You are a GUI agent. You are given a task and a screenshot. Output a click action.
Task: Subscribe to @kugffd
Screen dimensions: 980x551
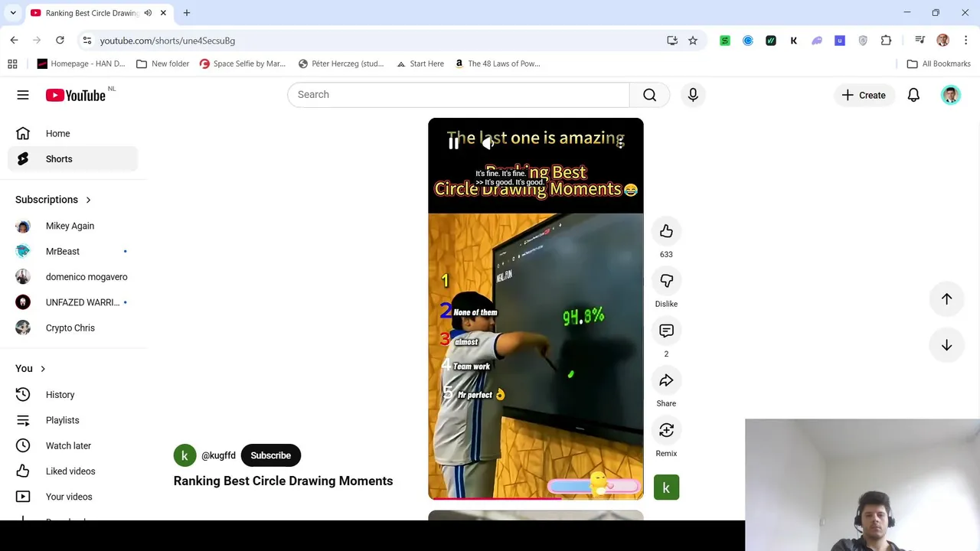(x=270, y=455)
